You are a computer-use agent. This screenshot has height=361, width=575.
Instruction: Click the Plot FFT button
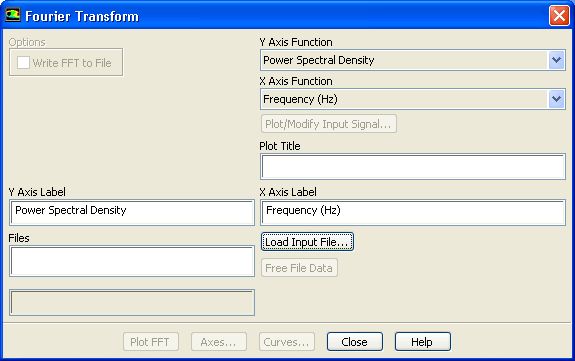click(151, 342)
